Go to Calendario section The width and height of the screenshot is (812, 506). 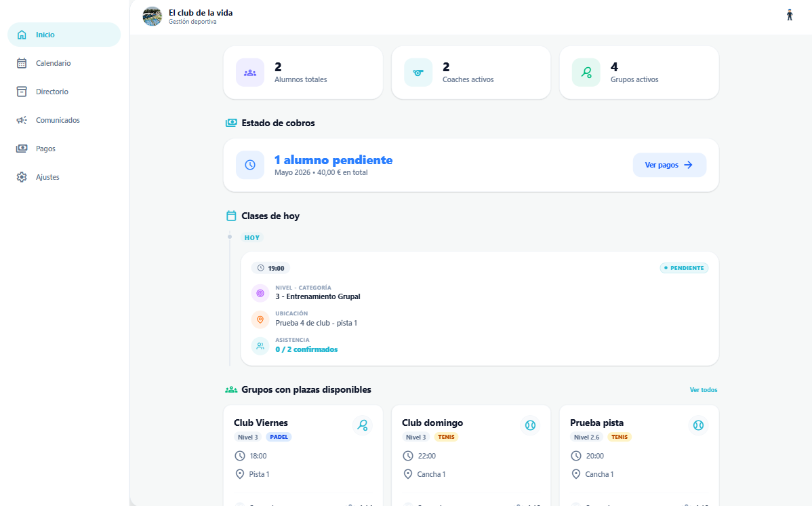64,63
